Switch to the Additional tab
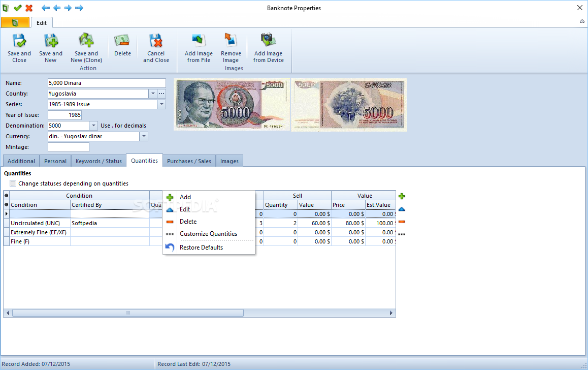This screenshot has width=588, height=370. click(x=21, y=161)
